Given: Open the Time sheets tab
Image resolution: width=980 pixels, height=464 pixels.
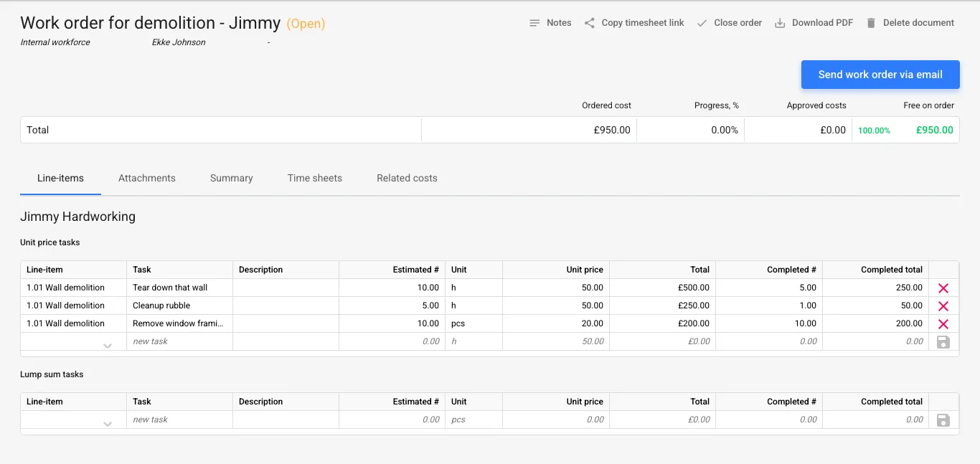Looking at the screenshot, I should pos(315,178).
